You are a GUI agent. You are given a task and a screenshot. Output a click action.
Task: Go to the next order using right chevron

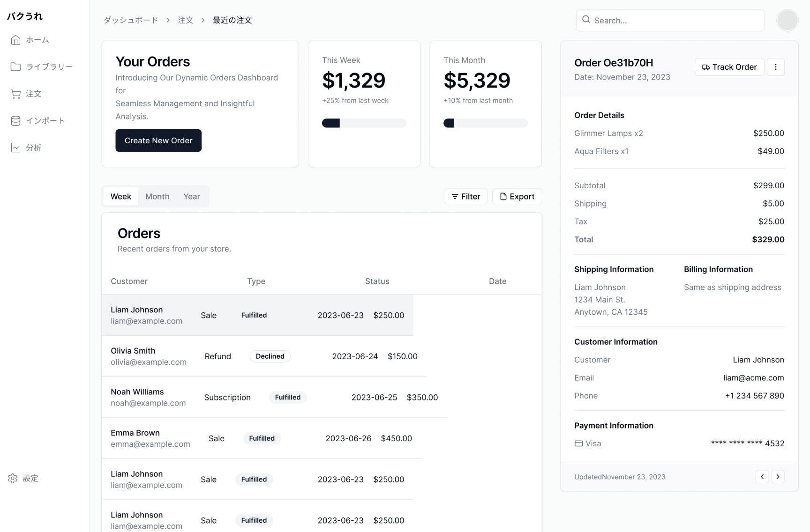click(x=778, y=477)
